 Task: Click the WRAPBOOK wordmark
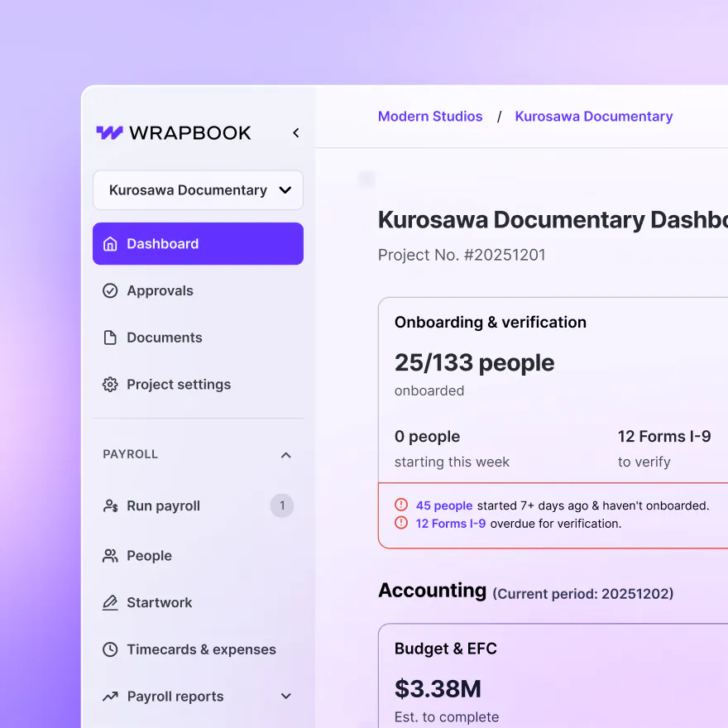tap(190, 133)
